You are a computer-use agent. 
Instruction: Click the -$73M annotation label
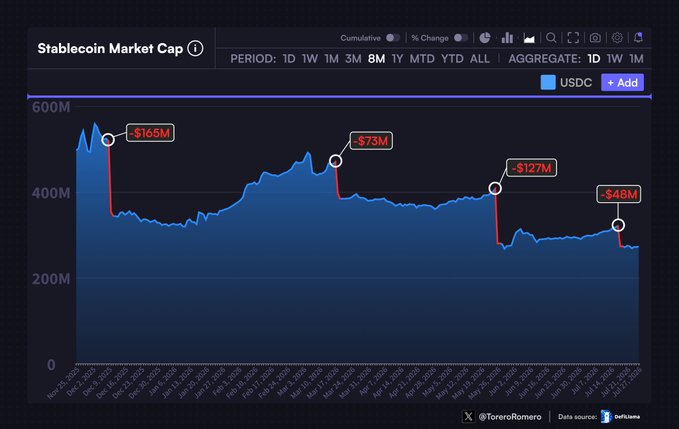(x=371, y=141)
